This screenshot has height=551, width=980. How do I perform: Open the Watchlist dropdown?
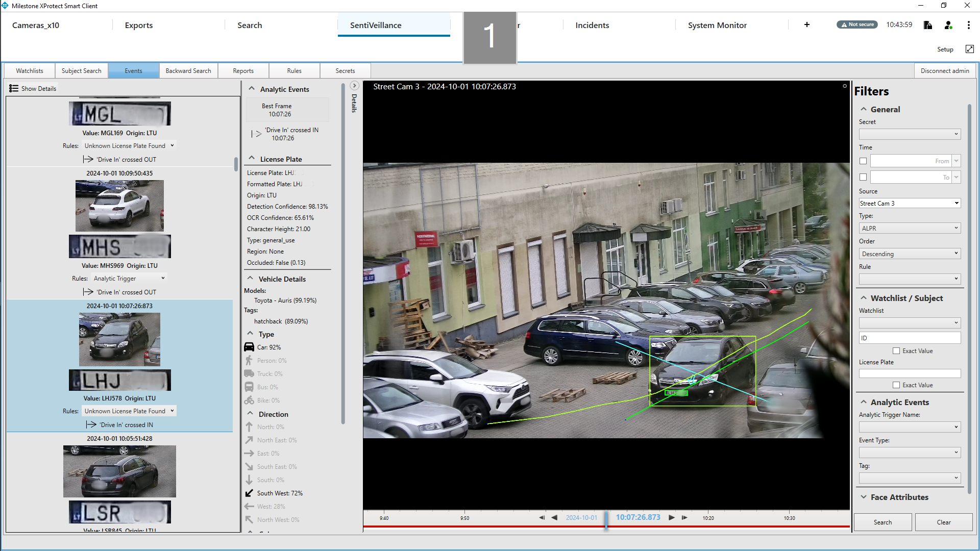(x=910, y=322)
